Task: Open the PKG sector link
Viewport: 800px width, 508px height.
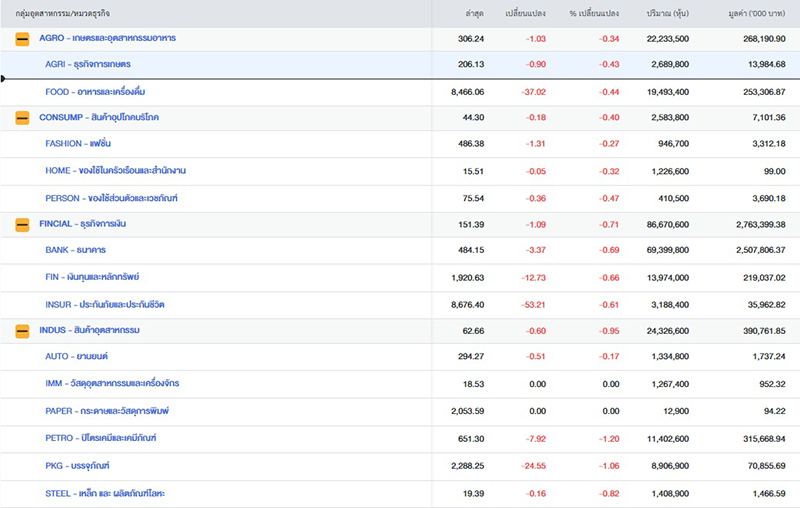Action: (78, 465)
